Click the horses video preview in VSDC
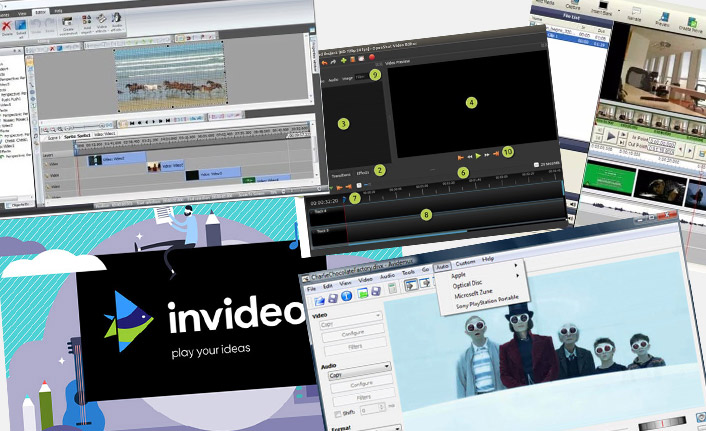Viewport: 706px width, 431px height. (170, 77)
